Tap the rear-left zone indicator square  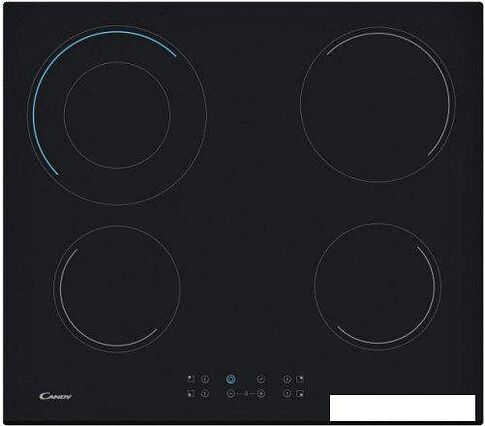coord(191,379)
